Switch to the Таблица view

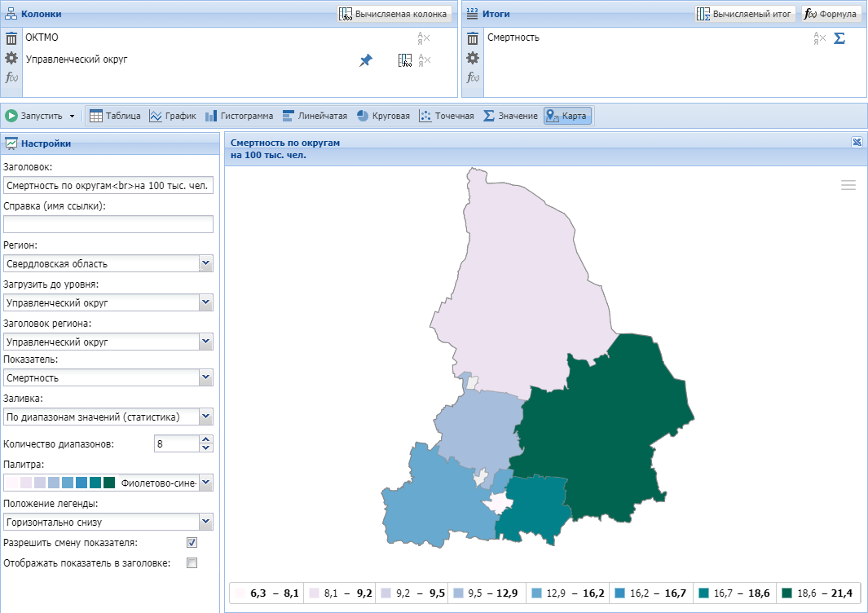click(x=115, y=116)
